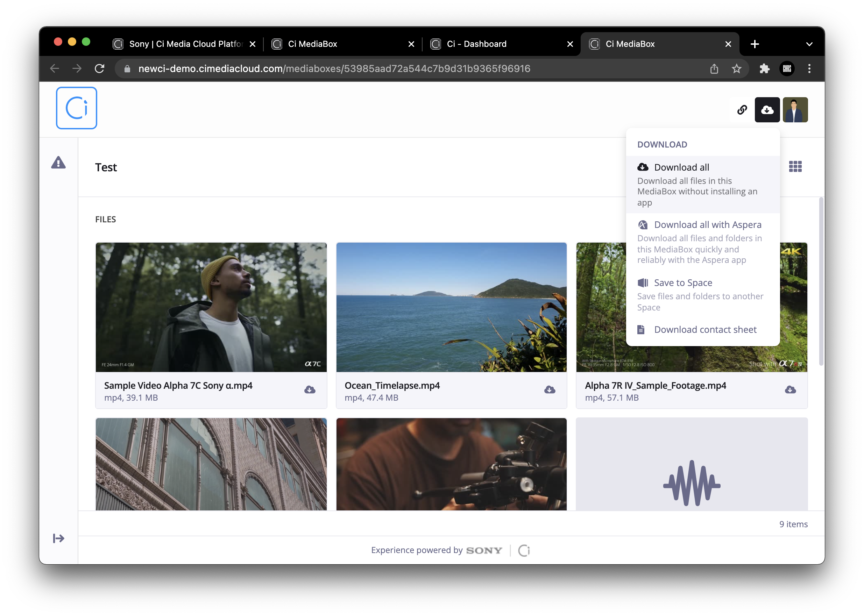Image resolution: width=864 pixels, height=616 pixels.
Task: View site information lock icon
Action: [127, 69]
